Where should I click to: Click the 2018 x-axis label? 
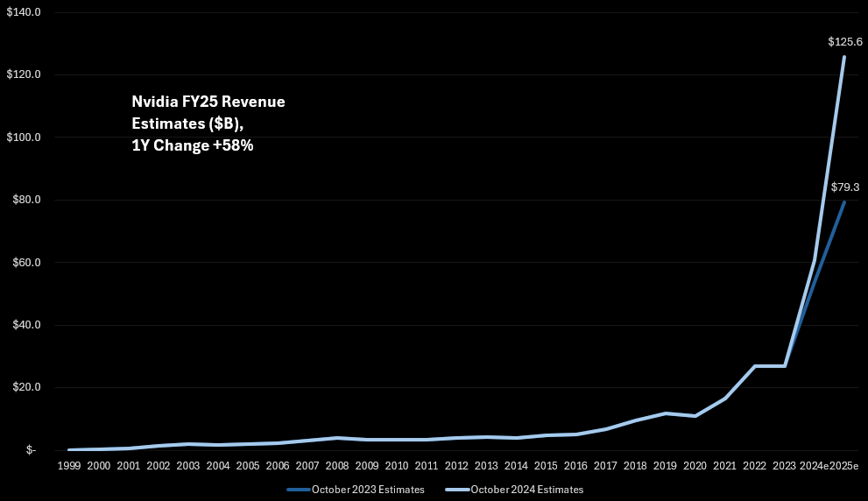[x=636, y=466]
